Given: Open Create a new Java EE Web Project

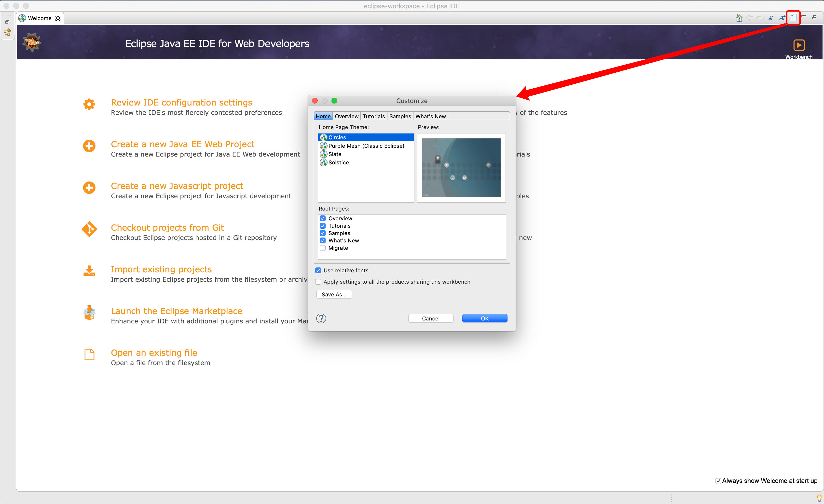Looking at the screenshot, I should pyautogui.click(x=183, y=144).
